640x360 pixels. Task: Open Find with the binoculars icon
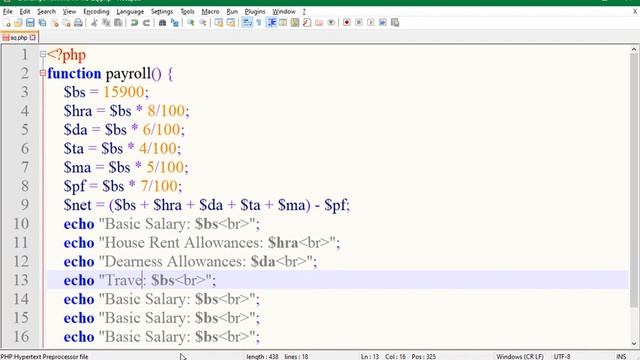click(162, 23)
